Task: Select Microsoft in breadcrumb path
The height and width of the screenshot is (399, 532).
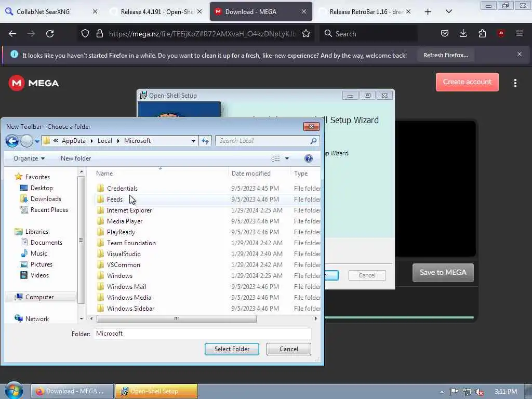Action: pyautogui.click(x=137, y=141)
